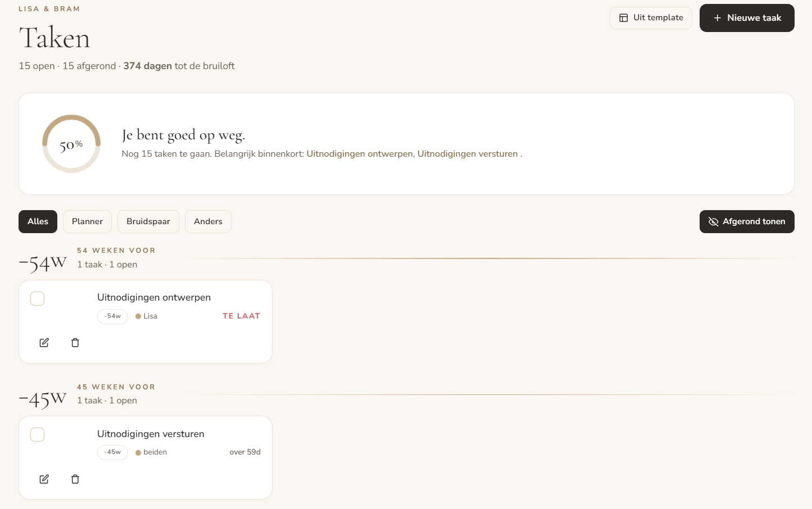Filter tasks by Planner
This screenshot has width=812, height=509.
click(87, 221)
